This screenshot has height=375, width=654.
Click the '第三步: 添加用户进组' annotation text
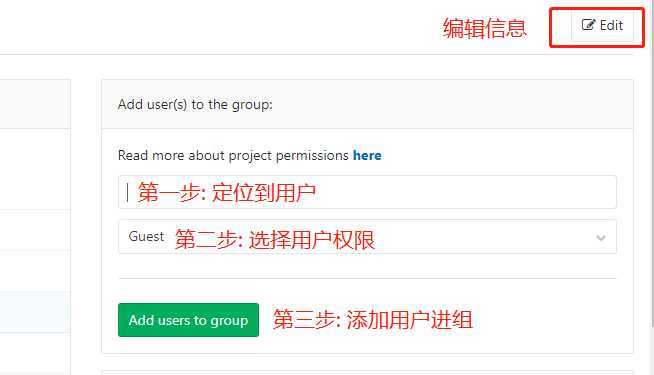click(x=372, y=320)
